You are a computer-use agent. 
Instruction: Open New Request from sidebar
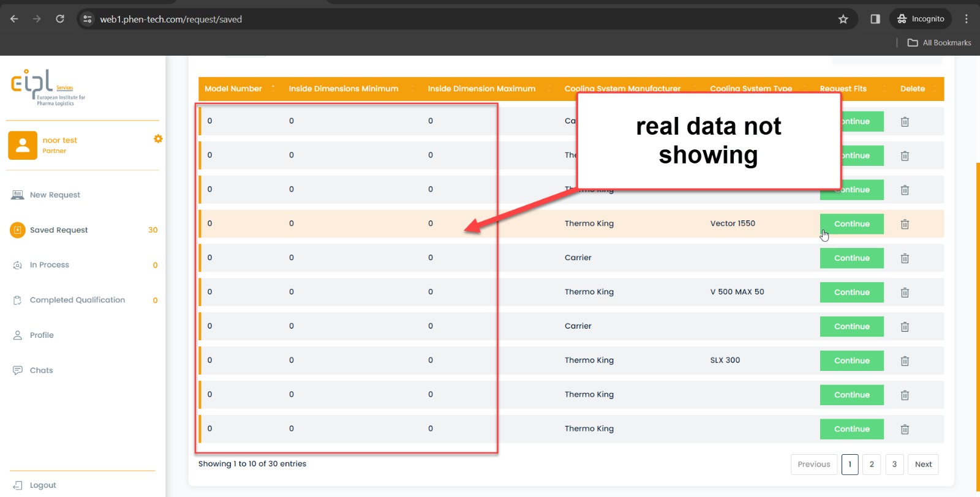[x=55, y=195]
